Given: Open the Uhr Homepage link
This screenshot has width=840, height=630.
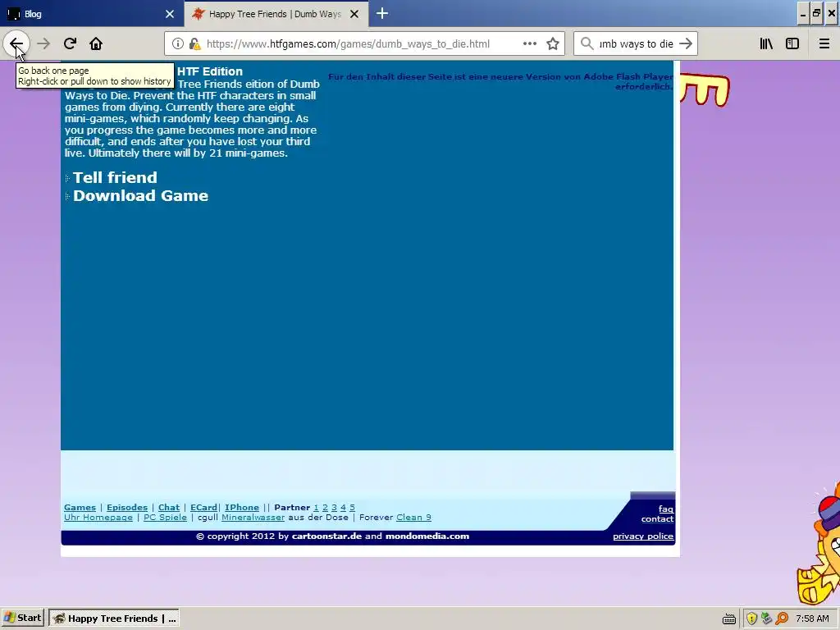Looking at the screenshot, I should (x=98, y=518).
